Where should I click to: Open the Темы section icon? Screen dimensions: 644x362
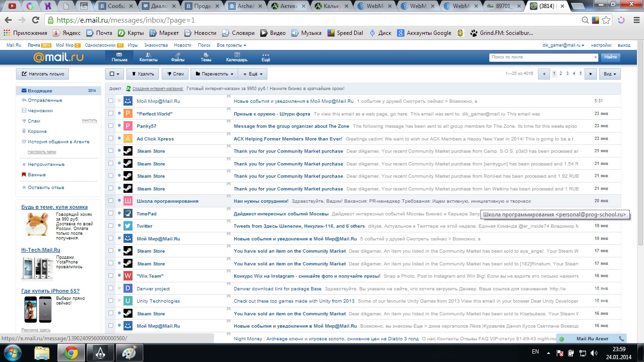(x=206, y=57)
